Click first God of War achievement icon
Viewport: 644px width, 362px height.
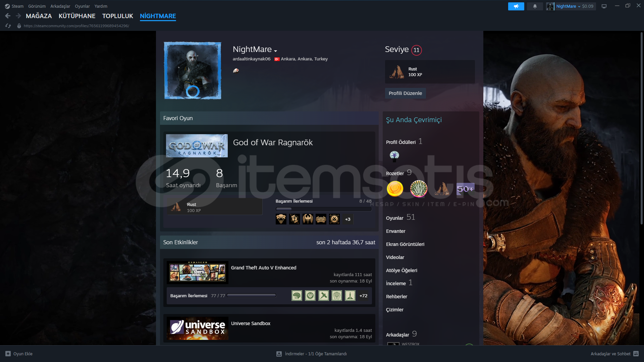pos(281,219)
